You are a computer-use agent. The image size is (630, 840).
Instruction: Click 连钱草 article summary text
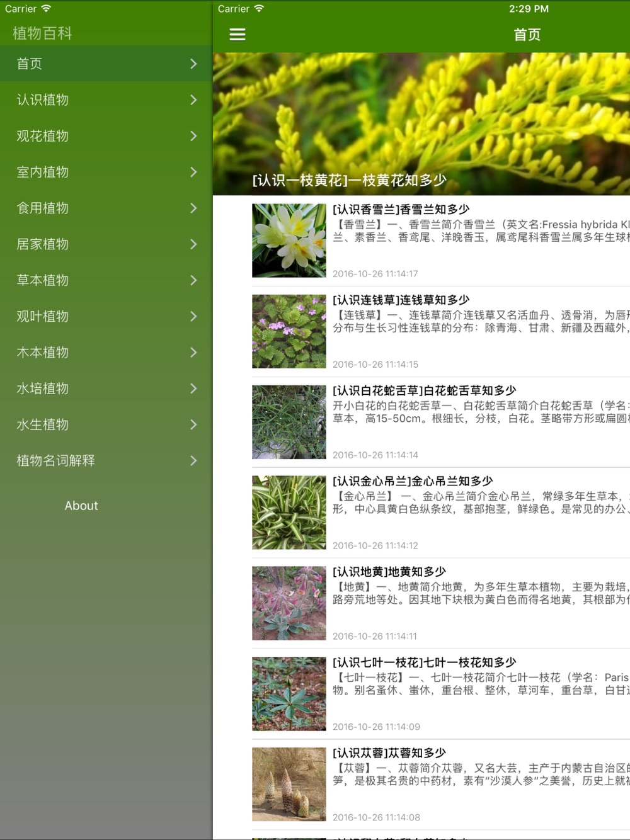(481, 322)
